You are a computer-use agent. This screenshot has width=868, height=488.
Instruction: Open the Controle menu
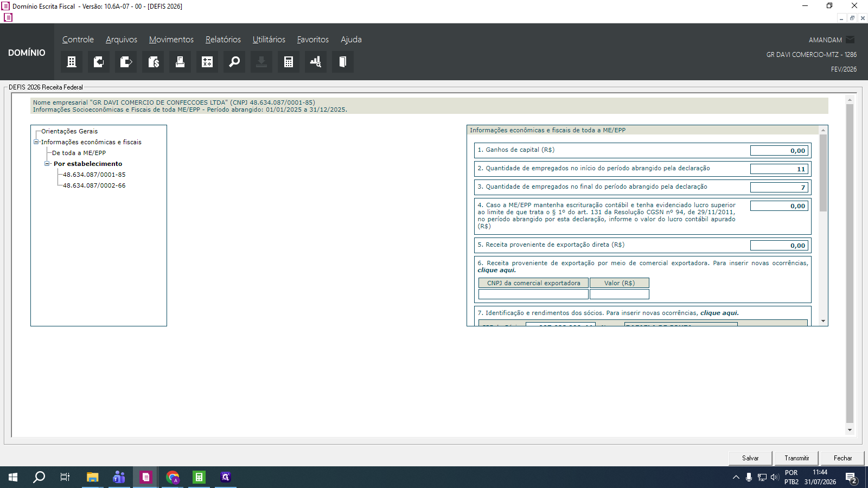(x=78, y=40)
